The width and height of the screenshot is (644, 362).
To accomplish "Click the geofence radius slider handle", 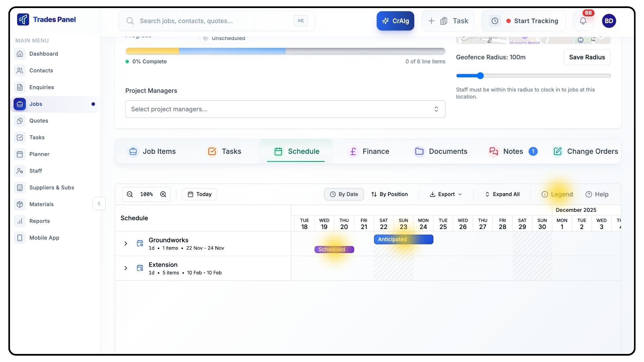I will [480, 76].
